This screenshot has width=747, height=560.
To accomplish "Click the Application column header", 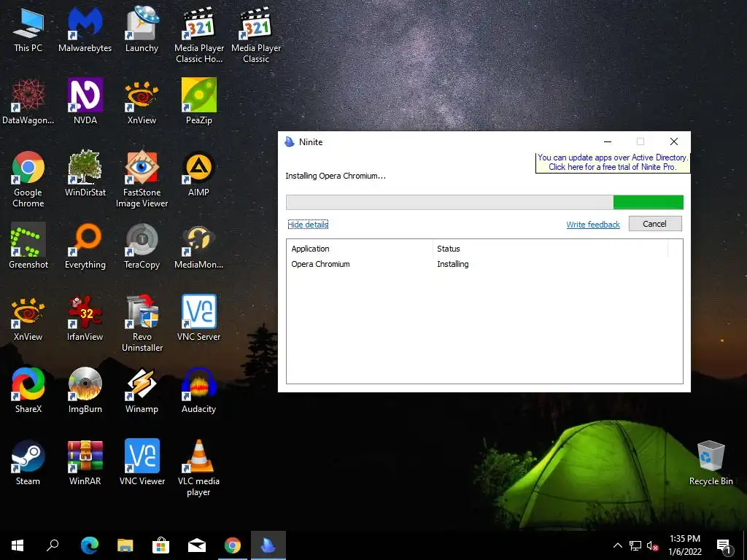I will [360, 249].
